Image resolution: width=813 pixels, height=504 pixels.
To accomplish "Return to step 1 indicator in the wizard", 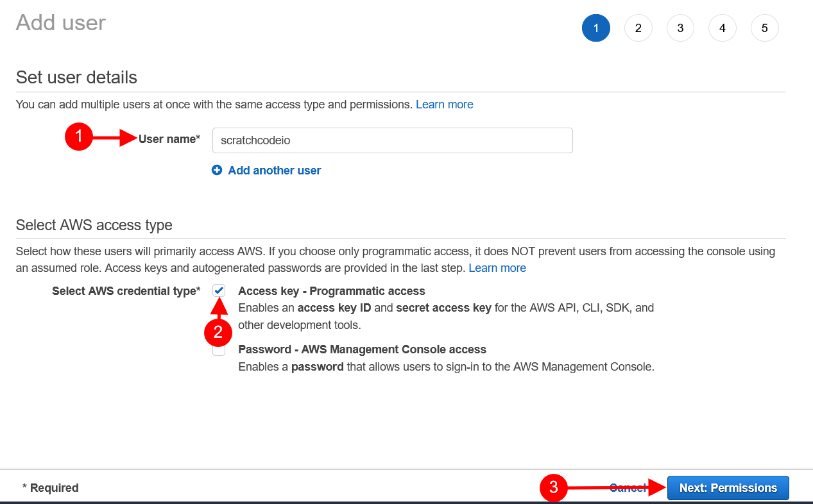I will (x=595, y=28).
